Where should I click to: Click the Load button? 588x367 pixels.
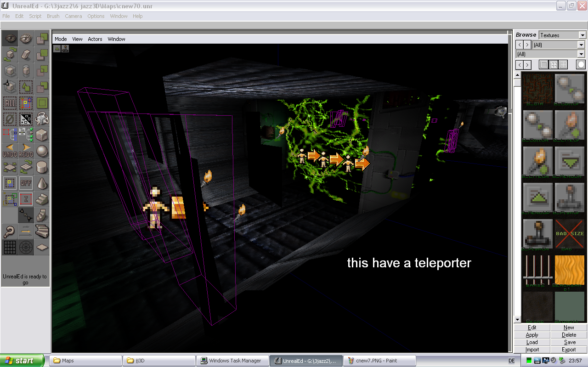point(532,342)
